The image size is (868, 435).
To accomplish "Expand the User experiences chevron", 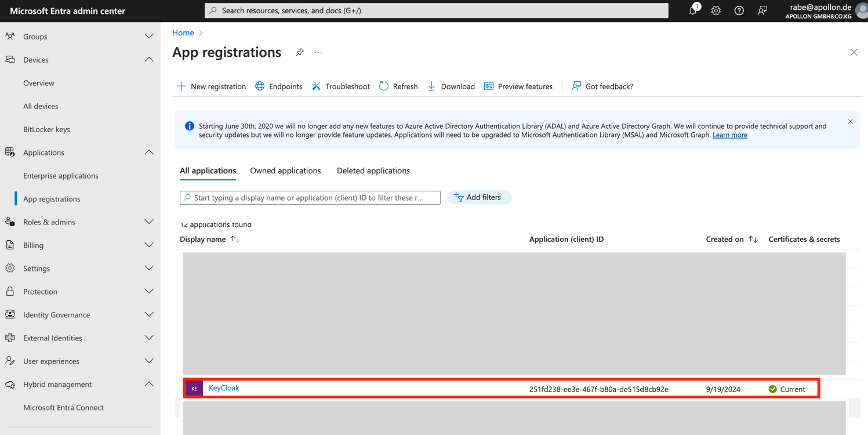I will [149, 361].
